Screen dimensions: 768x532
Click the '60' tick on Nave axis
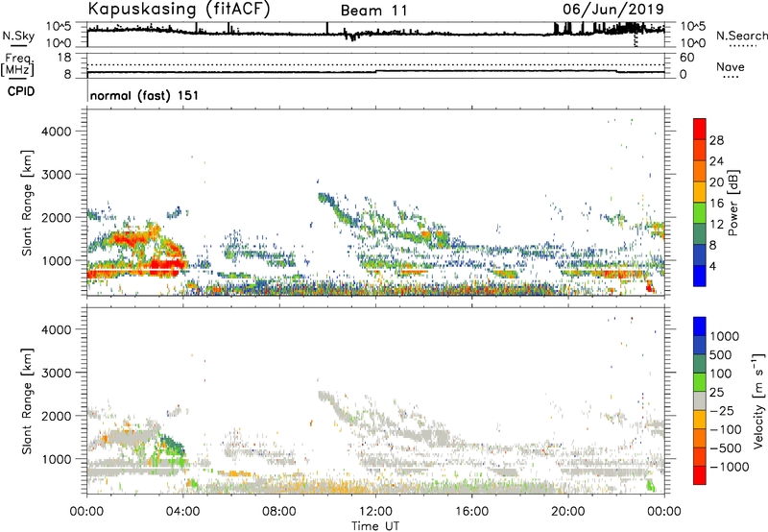[x=686, y=58]
